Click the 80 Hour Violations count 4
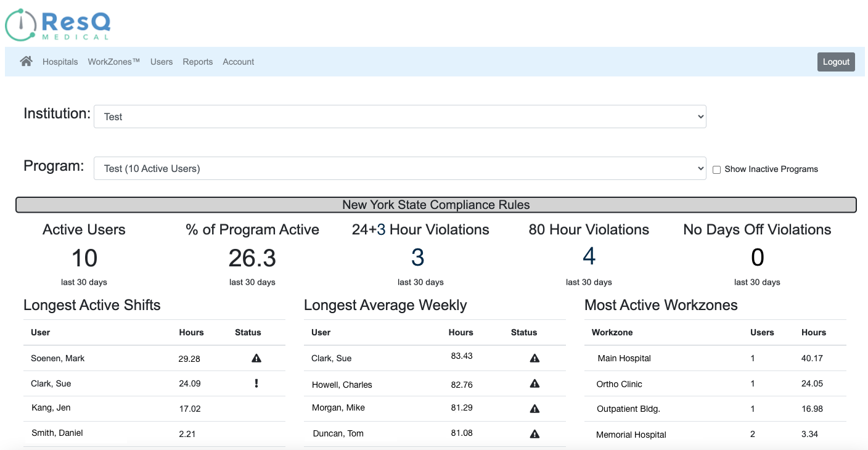The image size is (868, 450). pos(589,257)
